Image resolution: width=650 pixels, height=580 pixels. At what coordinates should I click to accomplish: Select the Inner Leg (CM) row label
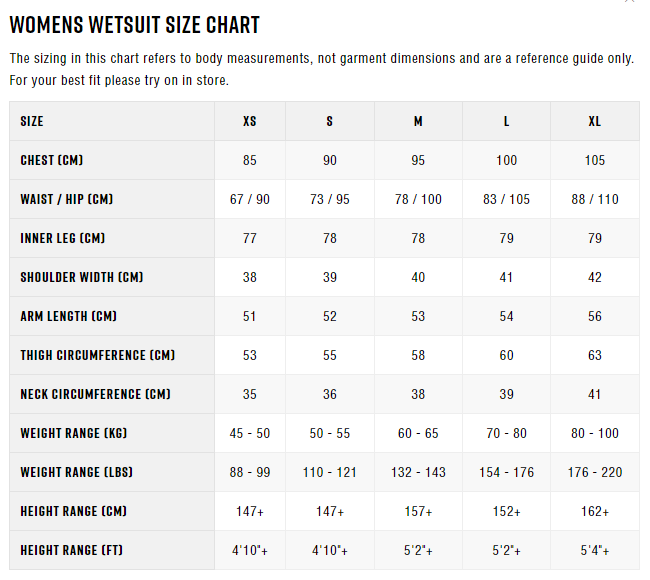(x=62, y=238)
